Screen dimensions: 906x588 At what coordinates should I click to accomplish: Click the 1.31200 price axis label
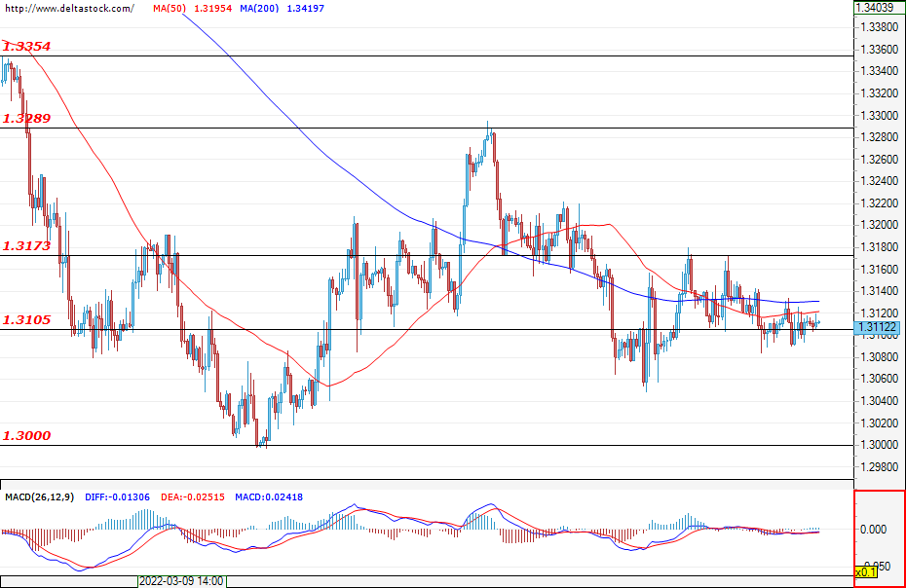point(880,313)
